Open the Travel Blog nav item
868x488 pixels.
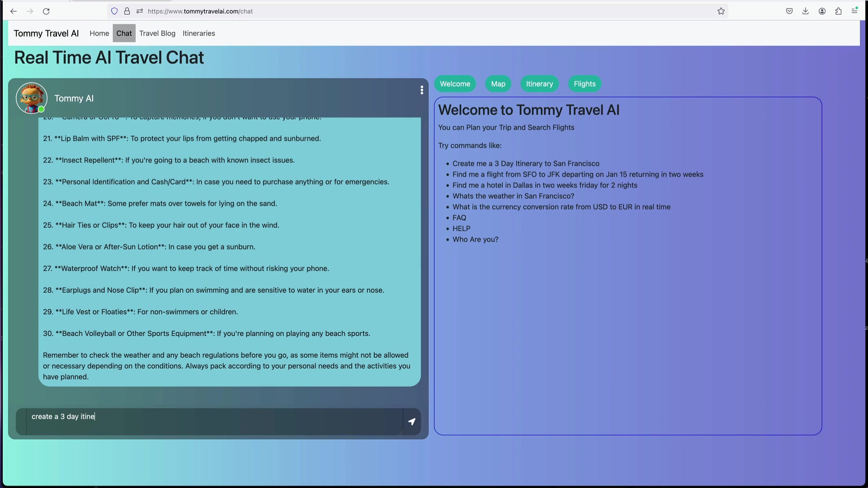pyautogui.click(x=157, y=33)
